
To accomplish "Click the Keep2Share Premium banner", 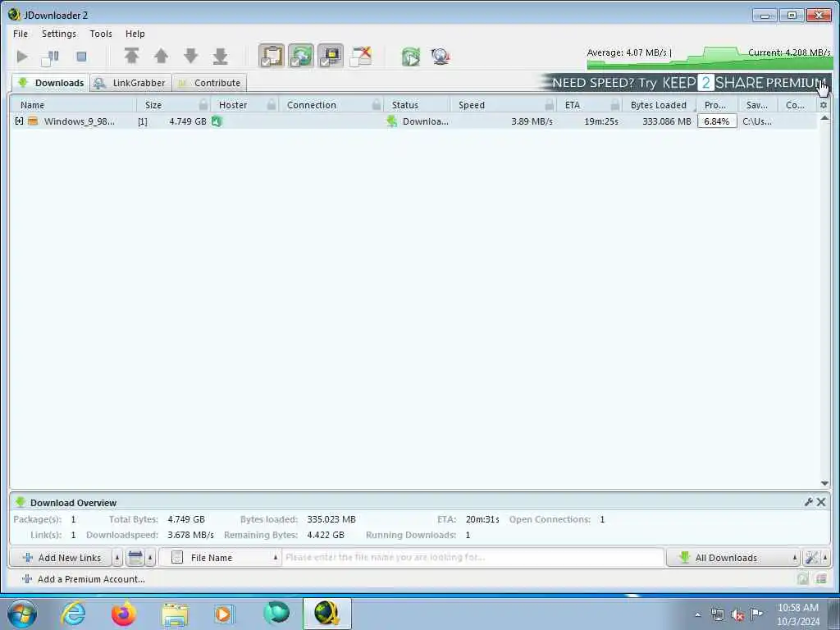I will coord(685,83).
